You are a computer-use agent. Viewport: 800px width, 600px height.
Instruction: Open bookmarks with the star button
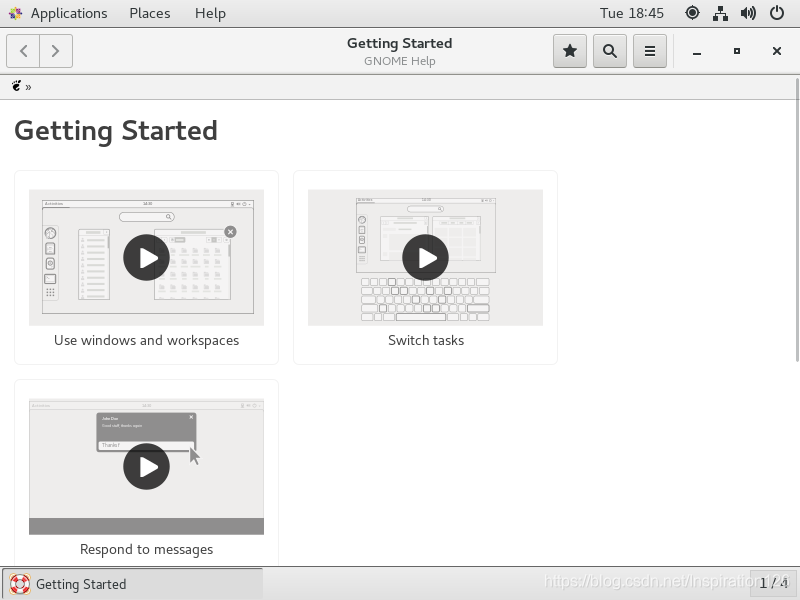(x=570, y=51)
